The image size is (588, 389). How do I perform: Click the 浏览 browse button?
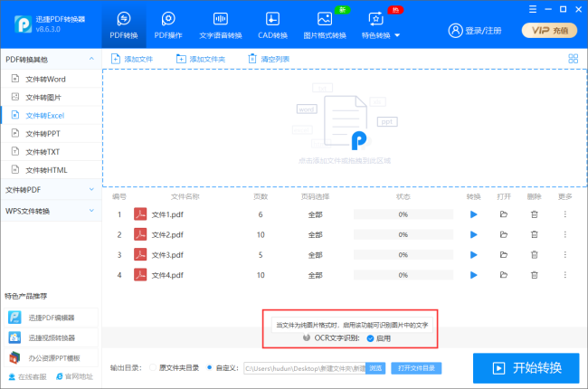375,368
